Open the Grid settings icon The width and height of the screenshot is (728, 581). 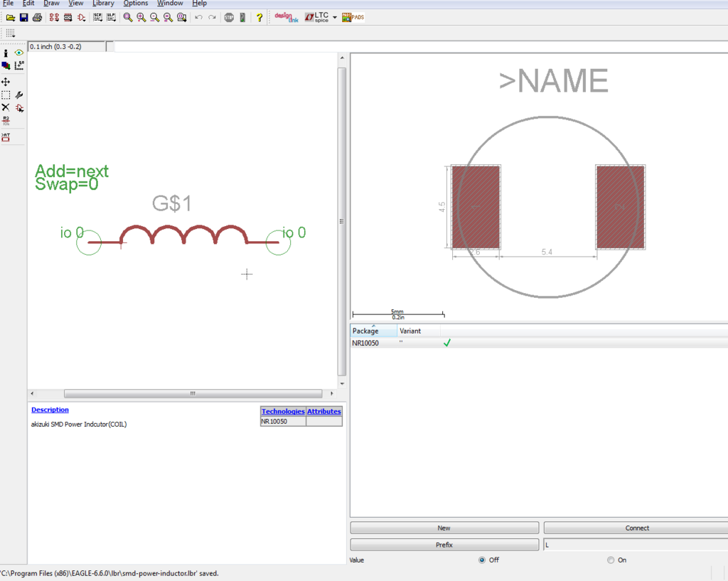point(10,33)
